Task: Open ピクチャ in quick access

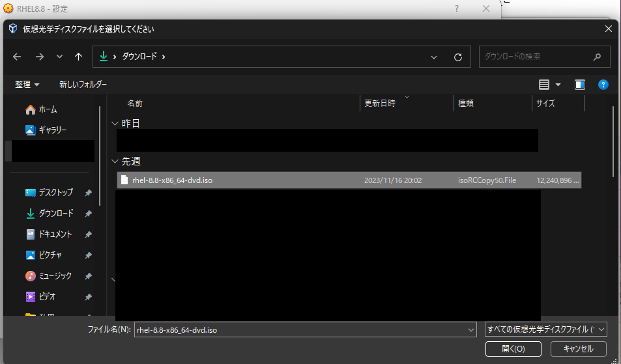Action: pyautogui.click(x=44, y=255)
